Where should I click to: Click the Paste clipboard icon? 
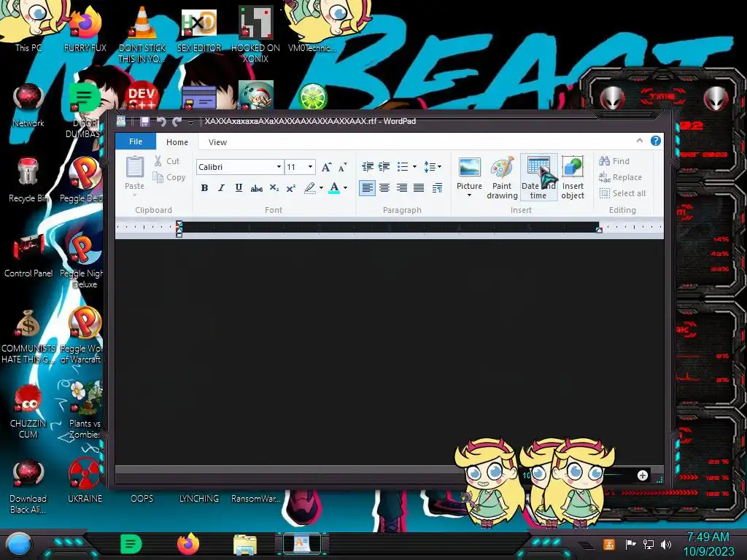[135, 167]
